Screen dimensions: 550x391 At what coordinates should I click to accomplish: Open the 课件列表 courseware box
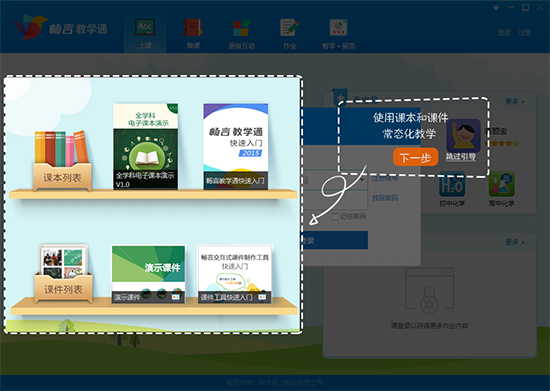click(63, 273)
